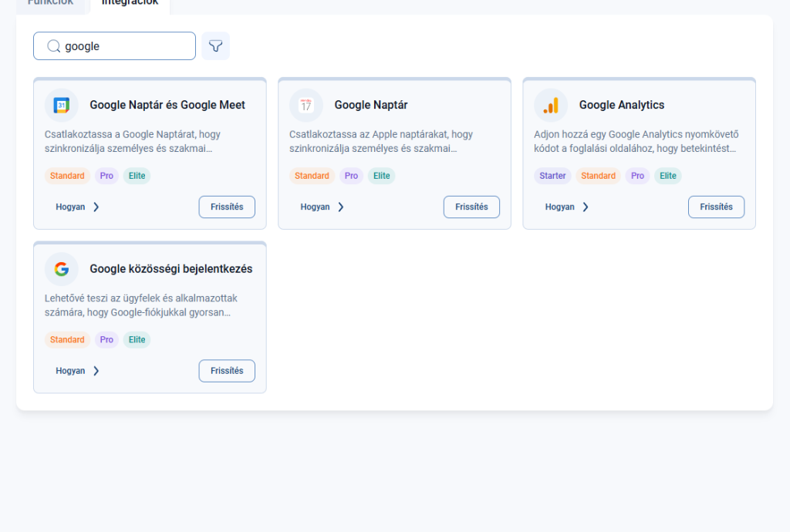Select the Integrációk tab
This screenshot has height=532, width=790.
click(130, 3)
